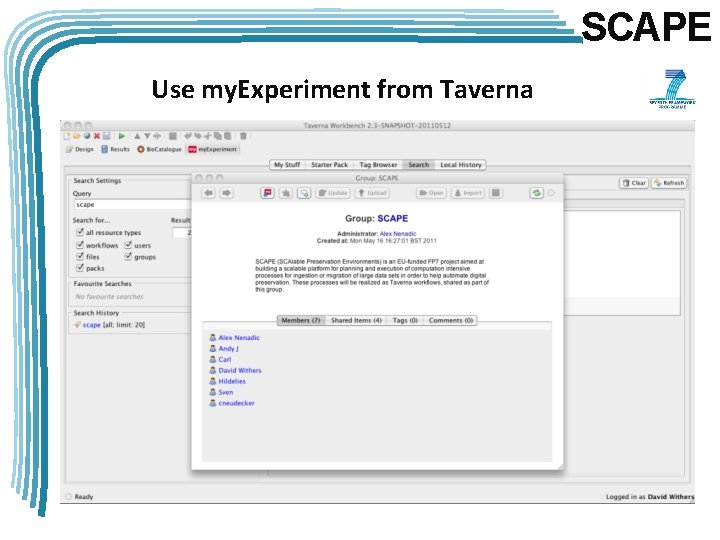Click the Open button in popup toolbar
Image resolution: width=720 pixels, height=540 pixels.
[x=431, y=193]
